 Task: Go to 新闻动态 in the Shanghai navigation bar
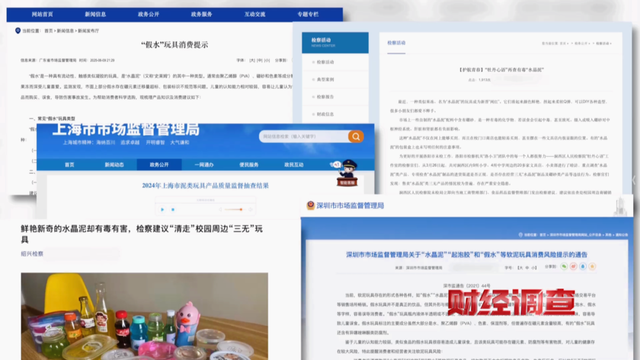point(114,165)
